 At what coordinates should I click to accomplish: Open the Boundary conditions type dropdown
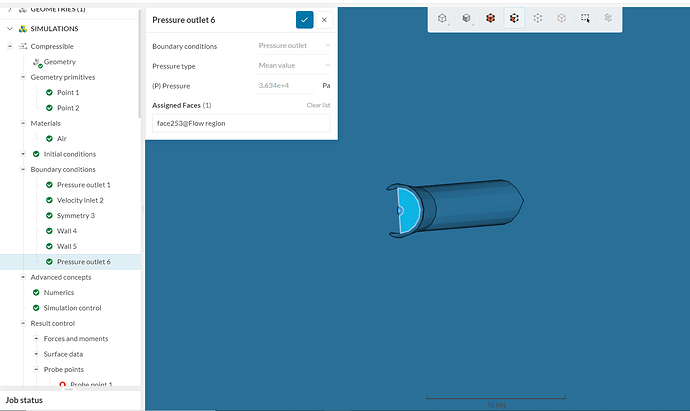click(294, 46)
